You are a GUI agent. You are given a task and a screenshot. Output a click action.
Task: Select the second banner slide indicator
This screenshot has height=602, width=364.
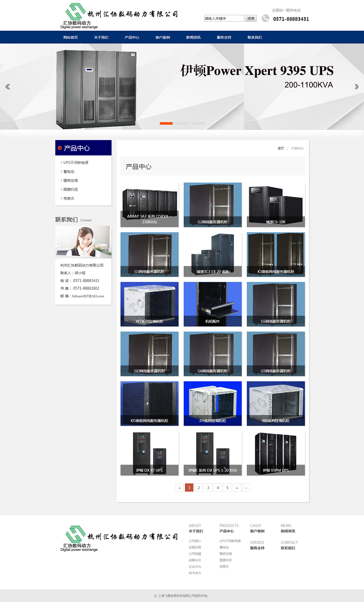pyautogui.click(x=182, y=123)
